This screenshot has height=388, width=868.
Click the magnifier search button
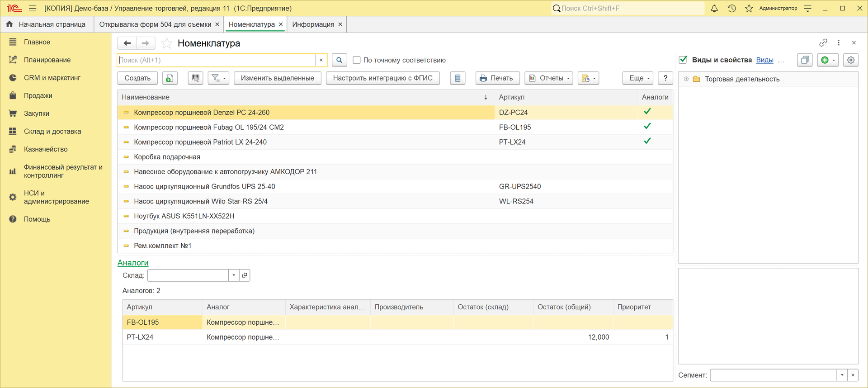[x=339, y=60]
